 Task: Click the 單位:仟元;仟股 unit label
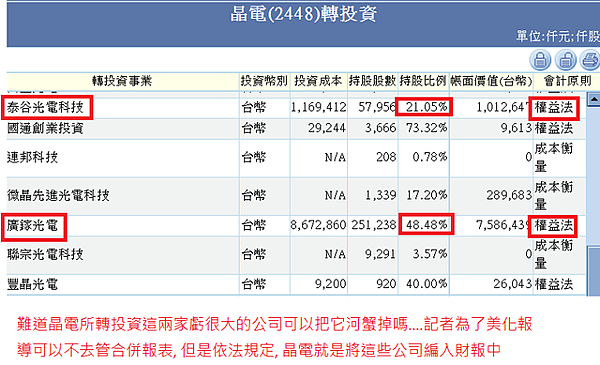pyautogui.click(x=558, y=36)
